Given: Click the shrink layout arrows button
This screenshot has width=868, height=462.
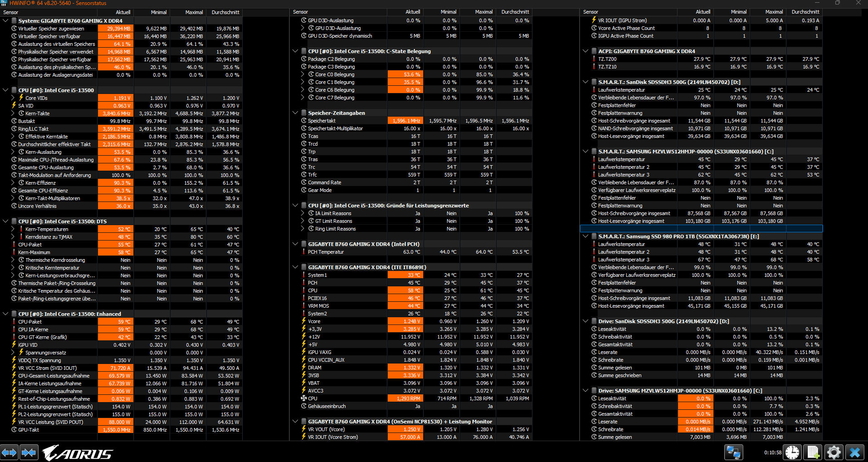Looking at the screenshot, I should (29, 452).
